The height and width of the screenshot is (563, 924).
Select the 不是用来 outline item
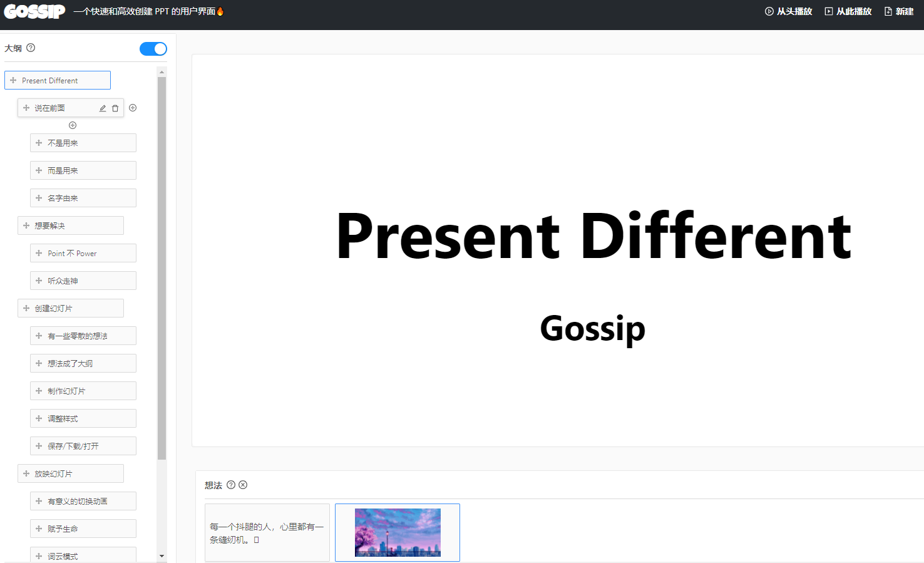83,143
